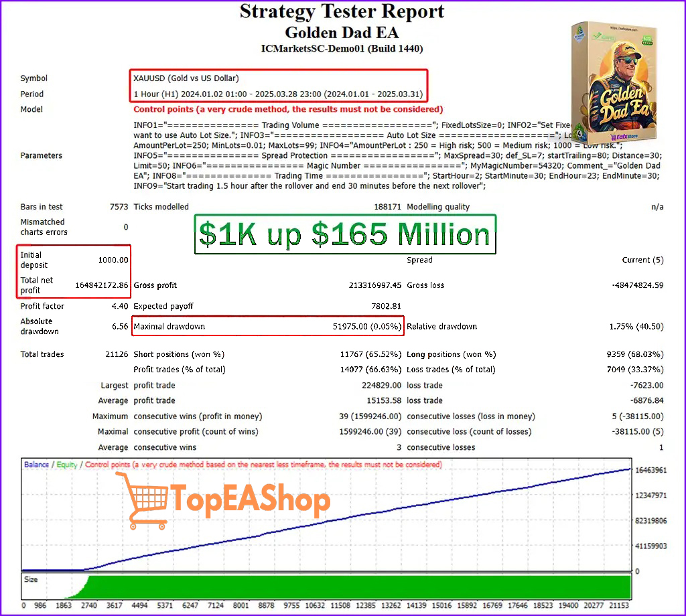Select the Loss trades value '7049 (33.37%)'
Image resolution: width=686 pixels, height=616 pixels.
point(635,370)
